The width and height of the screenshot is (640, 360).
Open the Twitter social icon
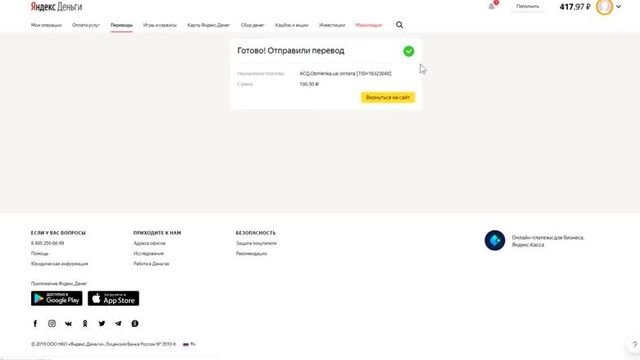102,323
